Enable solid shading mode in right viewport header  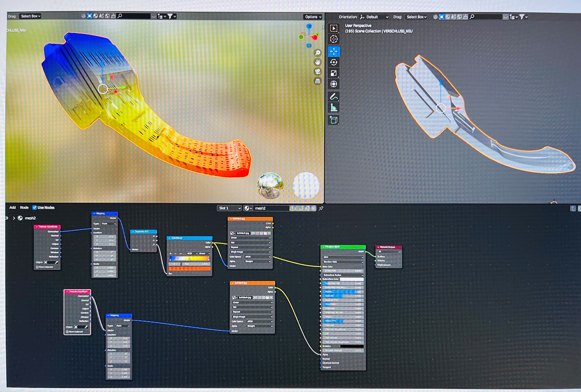[442, 17]
